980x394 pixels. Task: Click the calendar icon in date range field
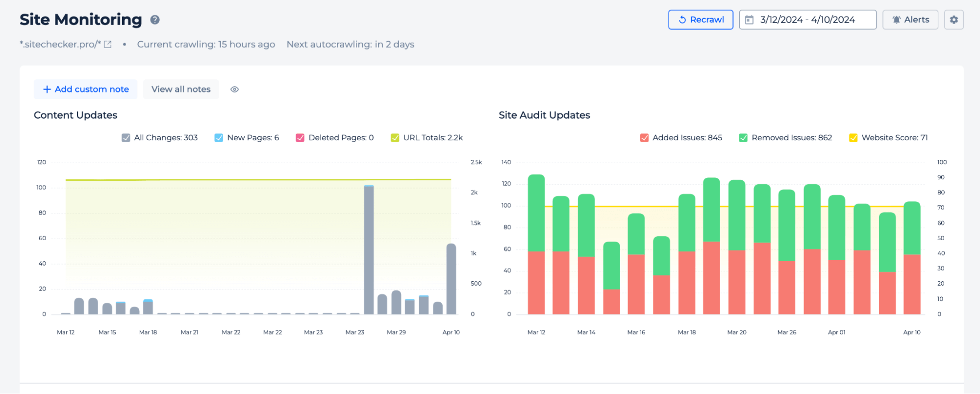749,20
